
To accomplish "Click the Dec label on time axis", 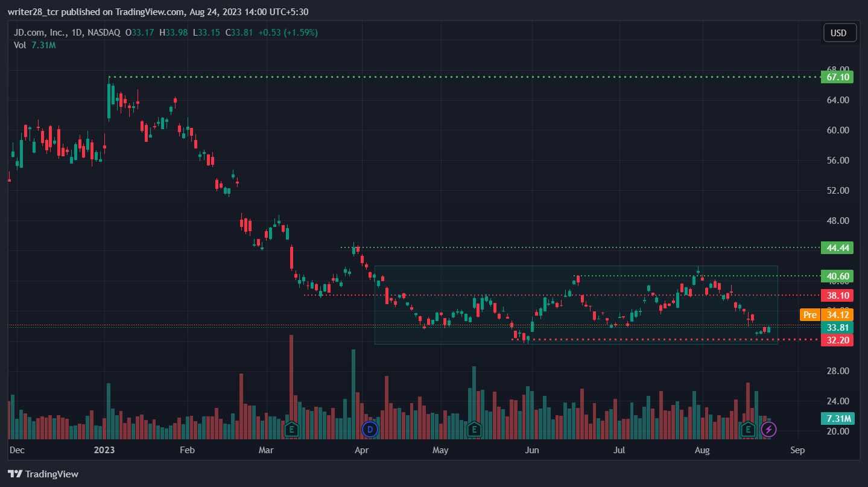I will pos(17,450).
